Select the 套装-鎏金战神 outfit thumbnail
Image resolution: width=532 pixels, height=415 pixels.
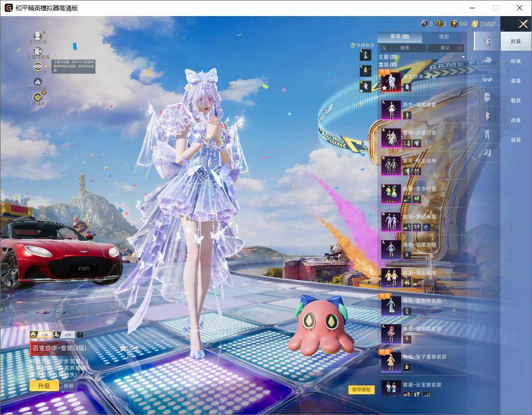(391, 166)
